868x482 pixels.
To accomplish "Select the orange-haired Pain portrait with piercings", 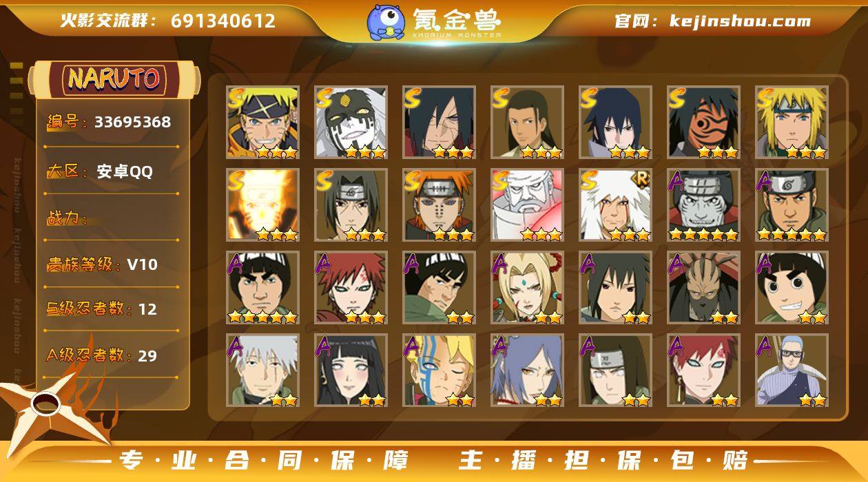I will (439, 205).
